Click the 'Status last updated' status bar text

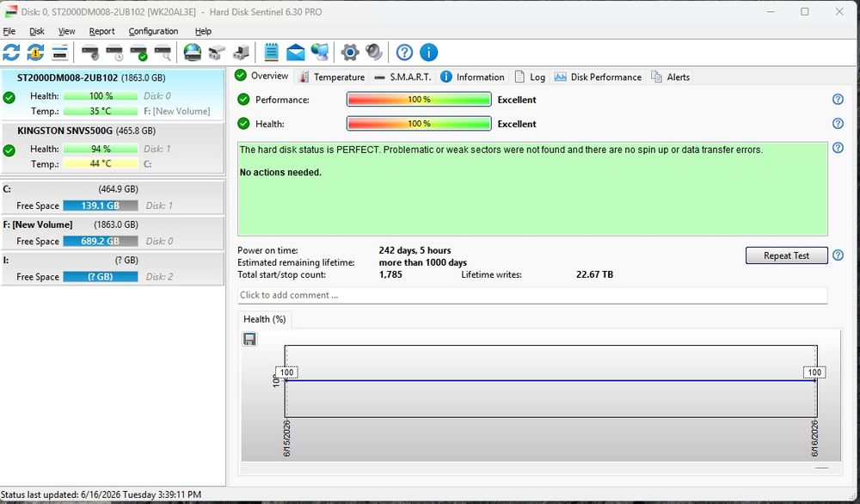[x=101, y=495]
